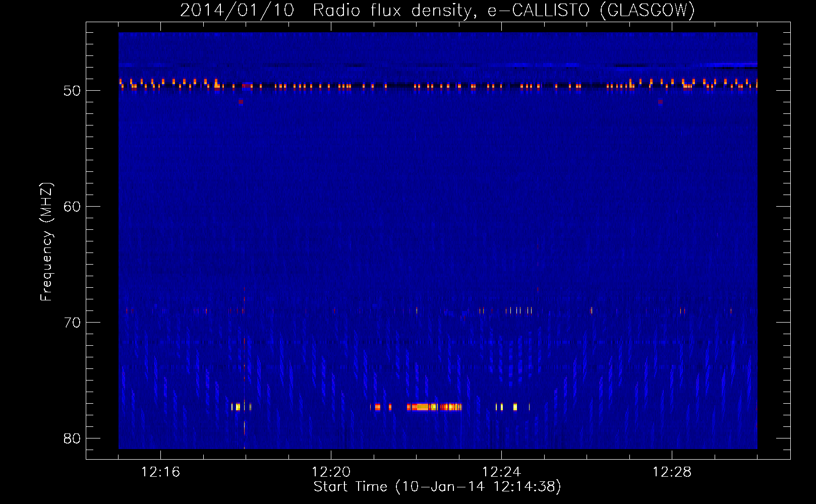Screen dimensions: 816x504
Task: Click the 70 frequency tick label
Action: click(72, 323)
